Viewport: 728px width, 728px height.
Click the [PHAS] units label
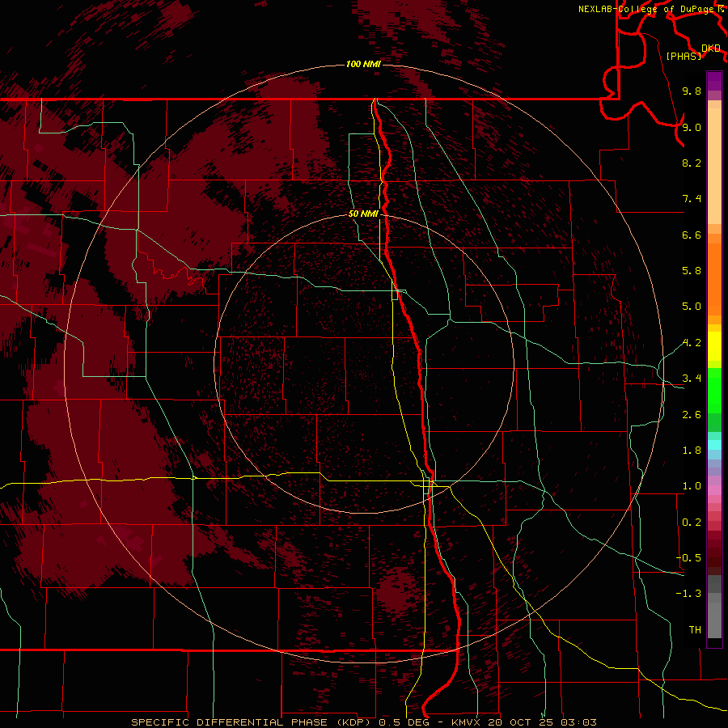tap(684, 56)
